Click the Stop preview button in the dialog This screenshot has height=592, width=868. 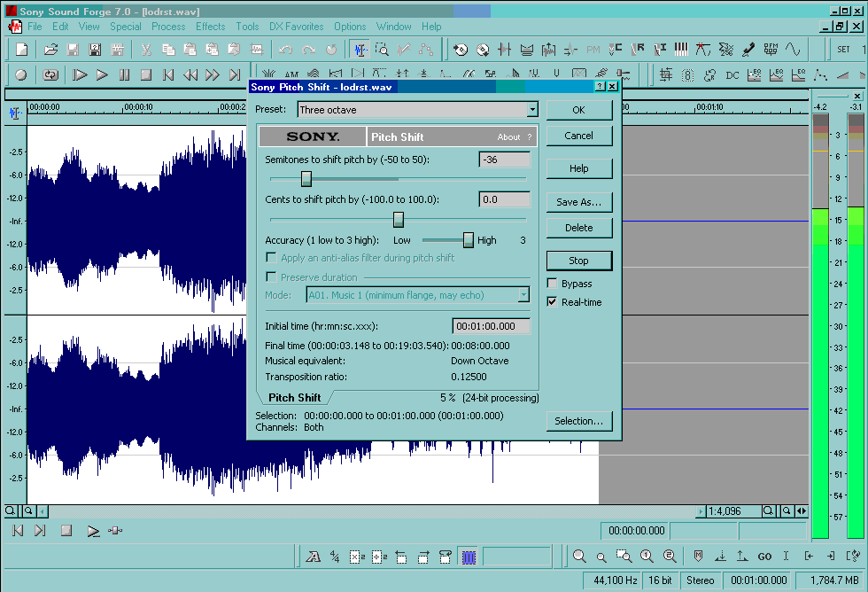[x=579, y=261]
